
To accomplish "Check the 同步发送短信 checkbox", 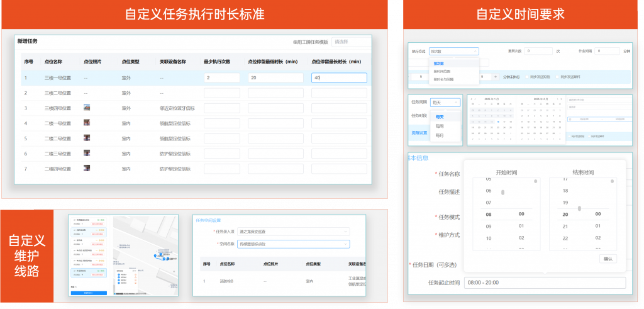I will click(526, 76).
